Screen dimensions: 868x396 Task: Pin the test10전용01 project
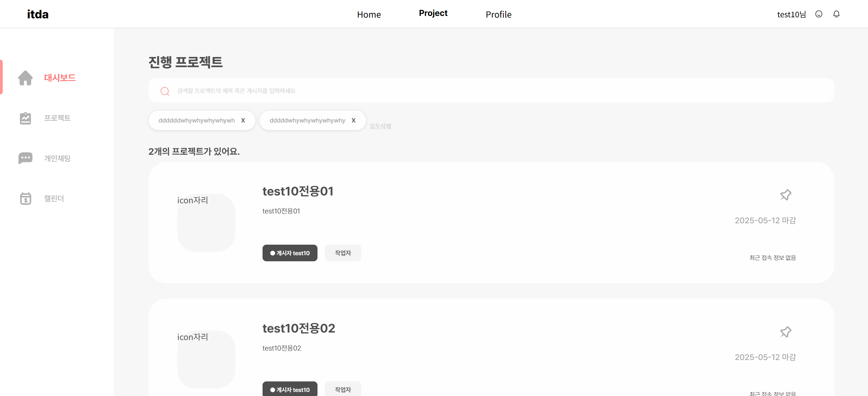click(x=785, y=195)
